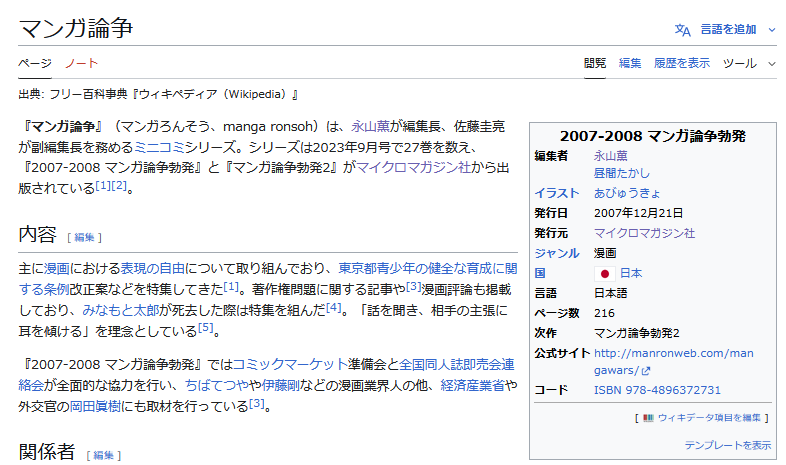Click the language translation icon
This screenshot has width=786, height=465.
tap(682, 30)
